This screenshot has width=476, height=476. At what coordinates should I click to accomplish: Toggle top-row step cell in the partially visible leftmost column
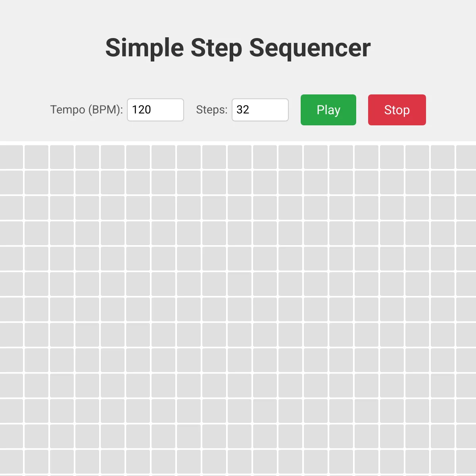11,157
